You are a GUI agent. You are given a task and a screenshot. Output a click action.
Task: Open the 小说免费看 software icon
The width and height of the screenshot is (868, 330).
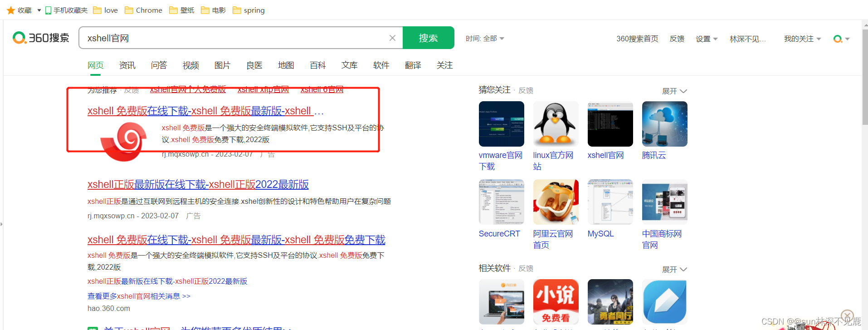click(x=556, y=302)
